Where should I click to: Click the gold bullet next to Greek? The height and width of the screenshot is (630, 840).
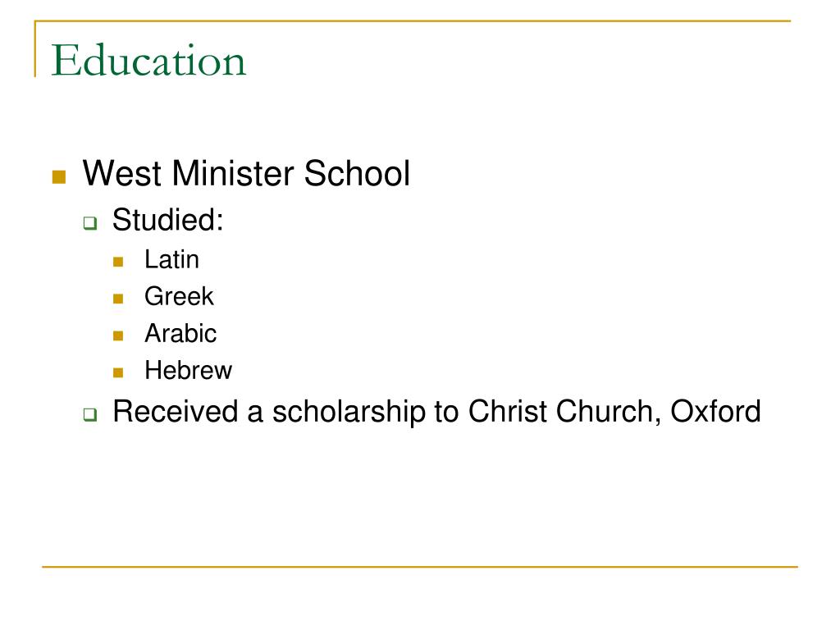(118, 299)
